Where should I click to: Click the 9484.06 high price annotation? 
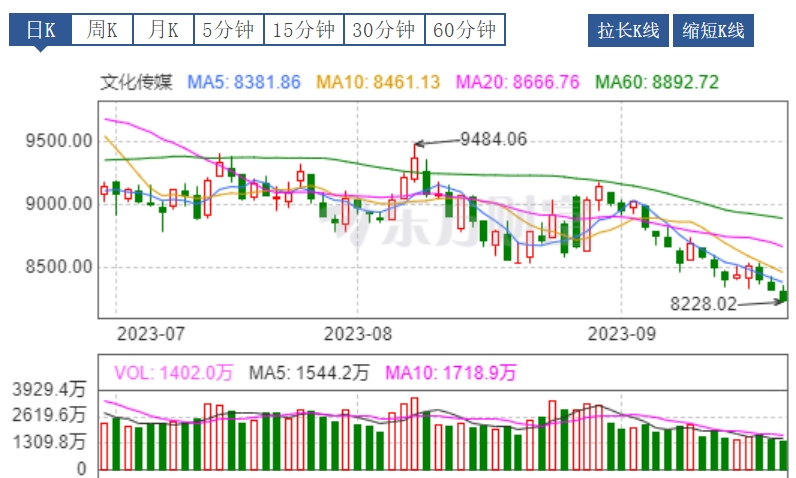pos(492,139)
